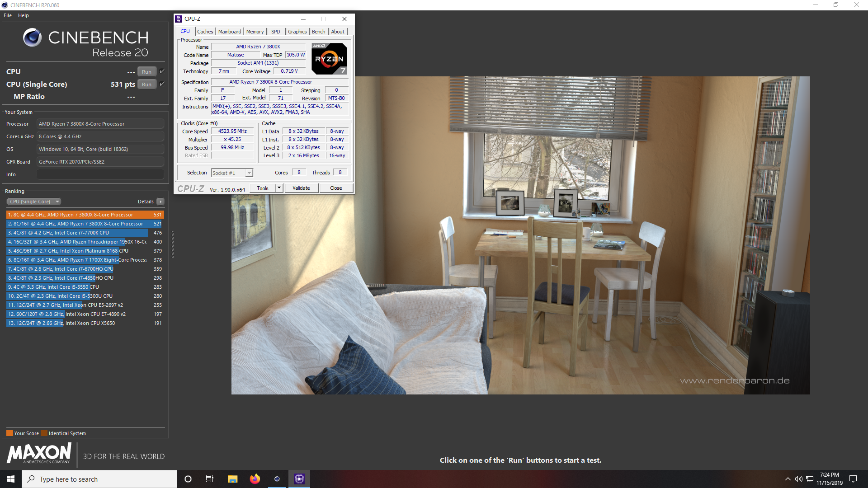The image size is (868, 488).
Task: Select ranking row Threadripper 1950X
Action: tap(85, 242)
